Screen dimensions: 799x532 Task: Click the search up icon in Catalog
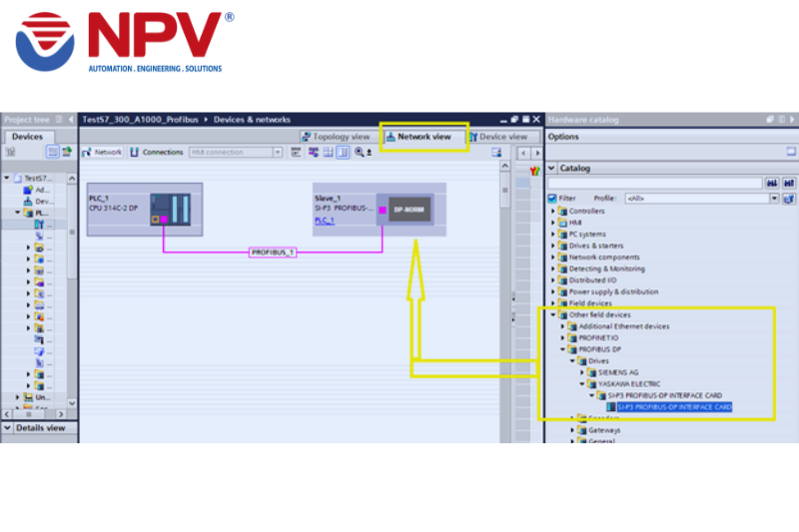(788, 184)
